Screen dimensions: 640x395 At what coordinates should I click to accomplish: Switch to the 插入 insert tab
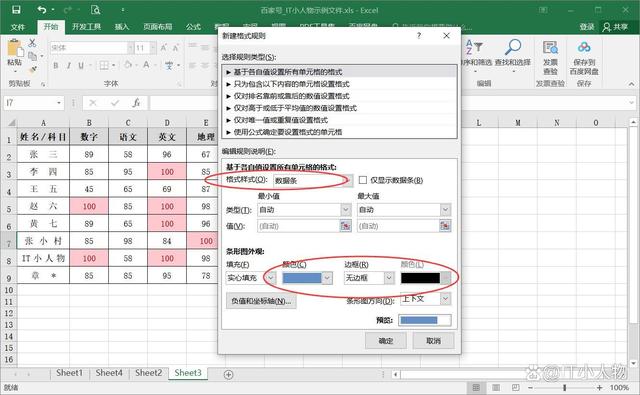pos(122,27)
